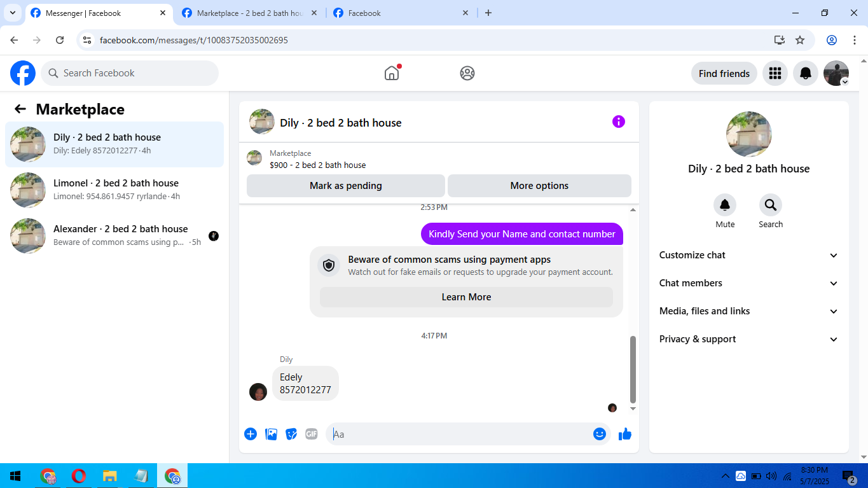Go to the Facebook logo home

pos(23,73)
